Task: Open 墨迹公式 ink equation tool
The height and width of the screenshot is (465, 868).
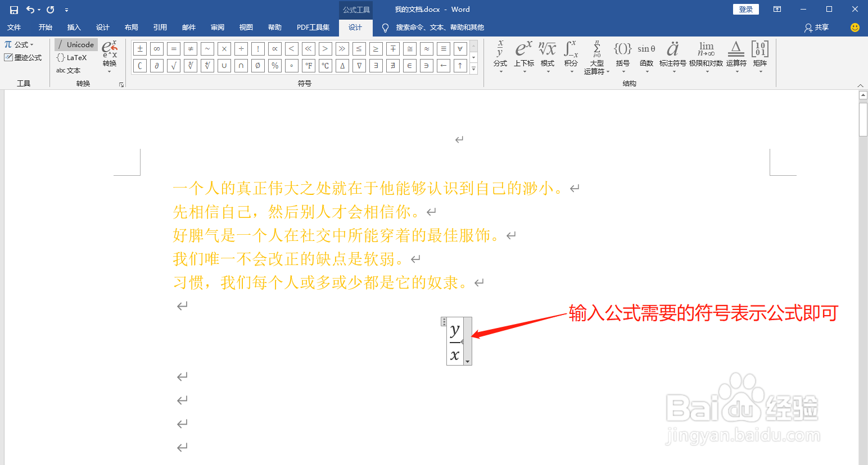Action: click(x=23, y=57)
